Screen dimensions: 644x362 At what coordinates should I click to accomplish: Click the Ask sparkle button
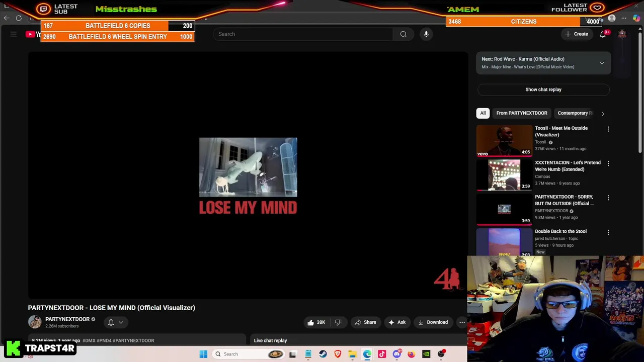tap(396, 322)
